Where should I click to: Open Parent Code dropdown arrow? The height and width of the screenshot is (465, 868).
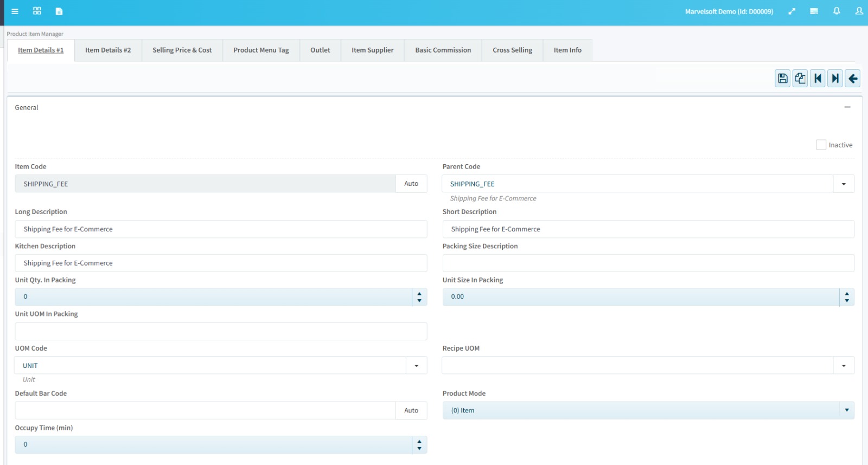click(x=844, y=184)
